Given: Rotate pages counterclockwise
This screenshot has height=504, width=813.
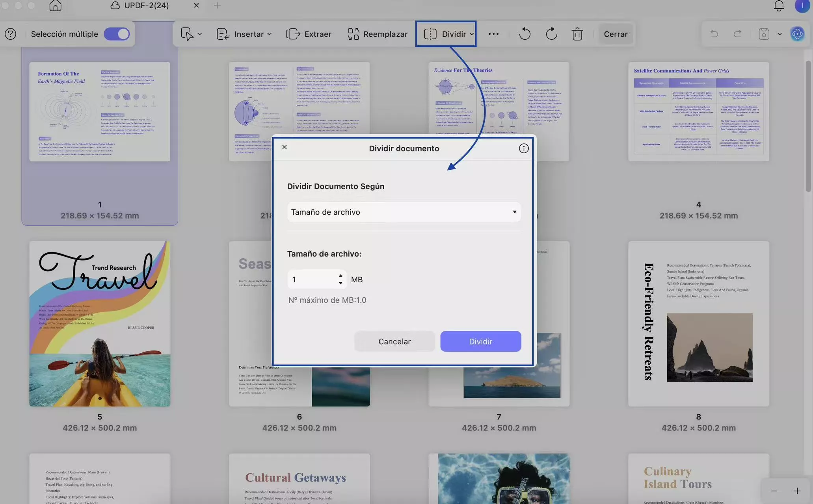Looking at the screenshot, I should point(525,34).
